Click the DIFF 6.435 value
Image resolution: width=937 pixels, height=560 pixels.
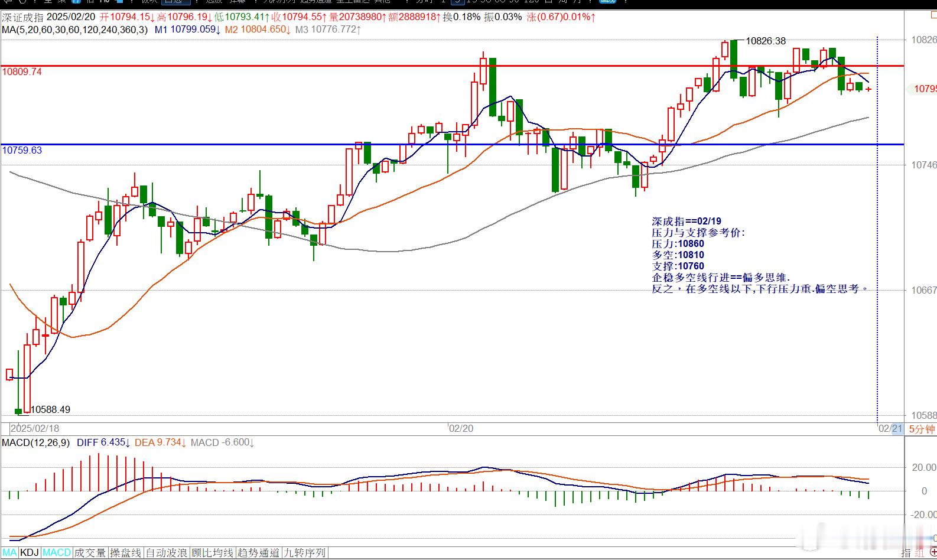(104, 442)
